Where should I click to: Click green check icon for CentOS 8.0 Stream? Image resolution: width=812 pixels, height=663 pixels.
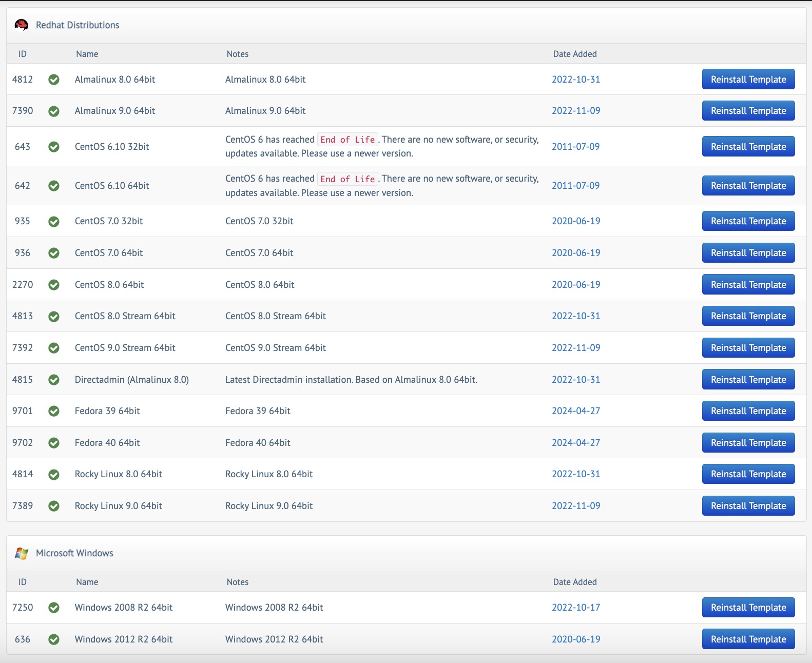tap(54, 317)
